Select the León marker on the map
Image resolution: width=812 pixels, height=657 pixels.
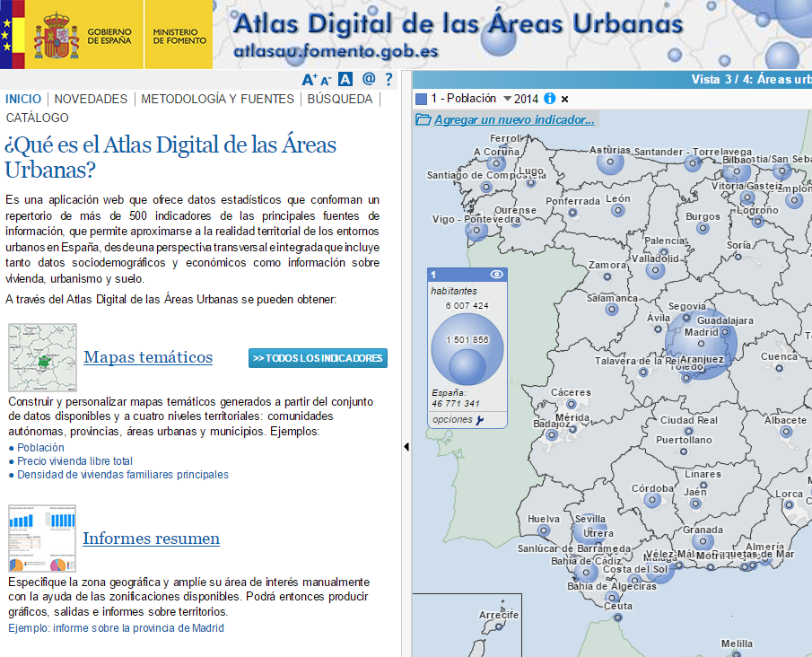click(x=617, y=210)
